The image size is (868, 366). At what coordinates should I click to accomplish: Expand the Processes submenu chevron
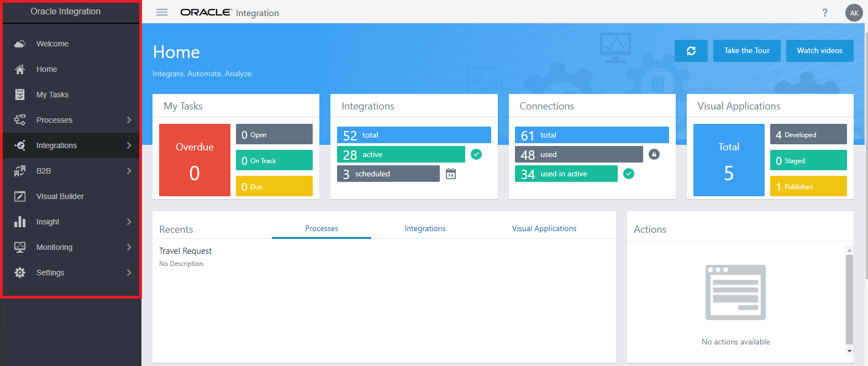click(x=129, y=120)
